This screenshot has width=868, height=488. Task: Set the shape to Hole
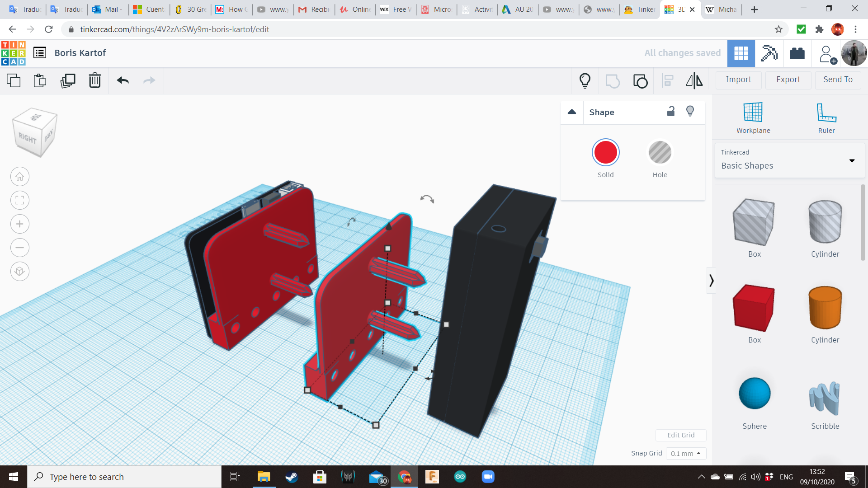pyautogui.click(x=660, y=153)
